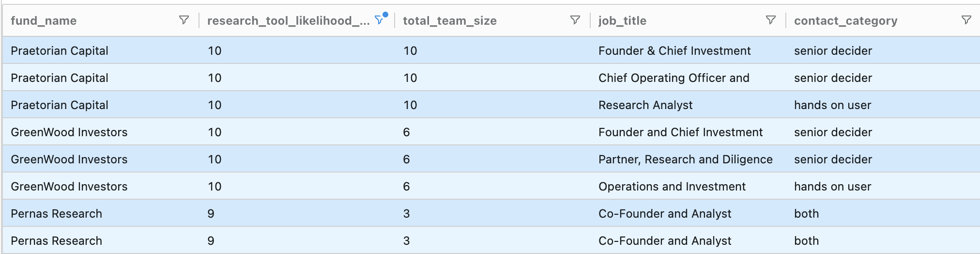Viewport: 980px width, 254px height.
Task: Select the Founder & Chief Investment cell
Action: pyautogui.click(x=674, y=51)
